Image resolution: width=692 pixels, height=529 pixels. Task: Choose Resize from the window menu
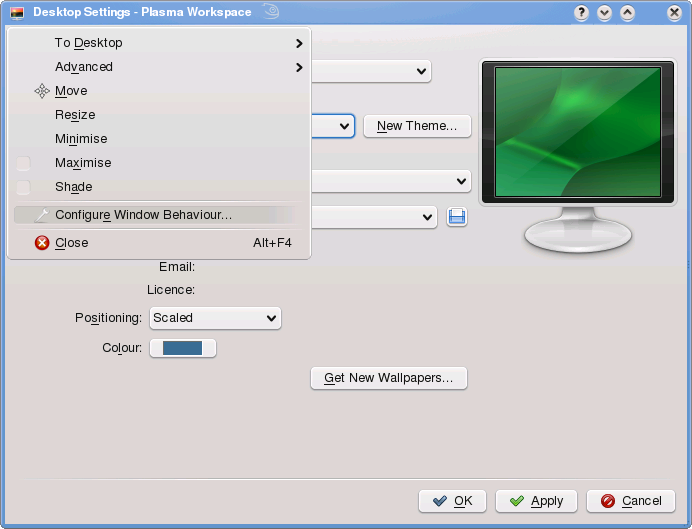pyautogui.click(x=159, y=115)
